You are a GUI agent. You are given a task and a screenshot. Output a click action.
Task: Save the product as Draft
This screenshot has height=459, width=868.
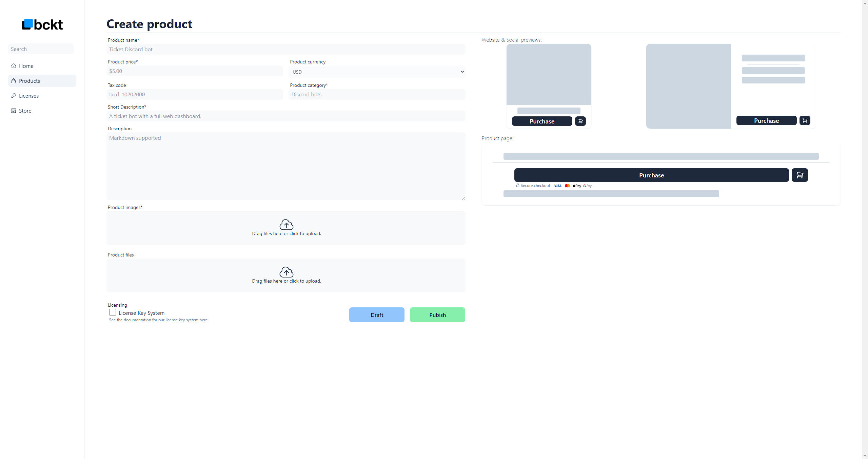point(376,315)
